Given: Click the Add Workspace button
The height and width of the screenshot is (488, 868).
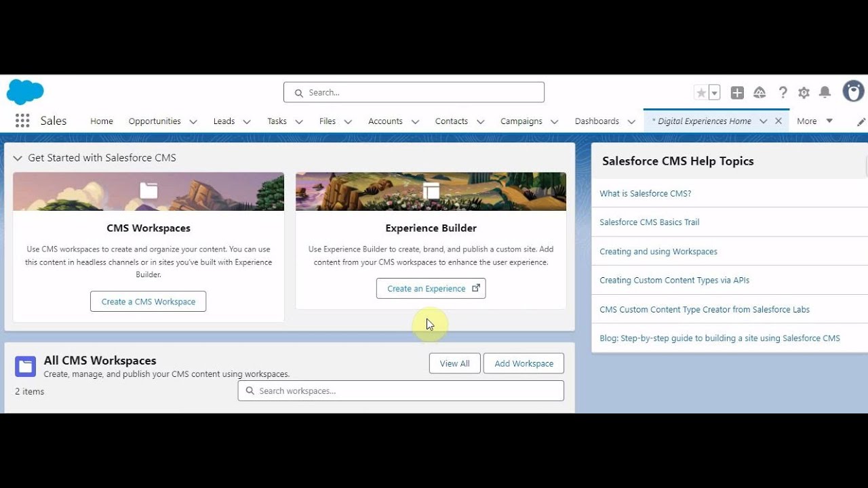Looking at the screenshot, I should pyautogui.click(x=524, y=363).
